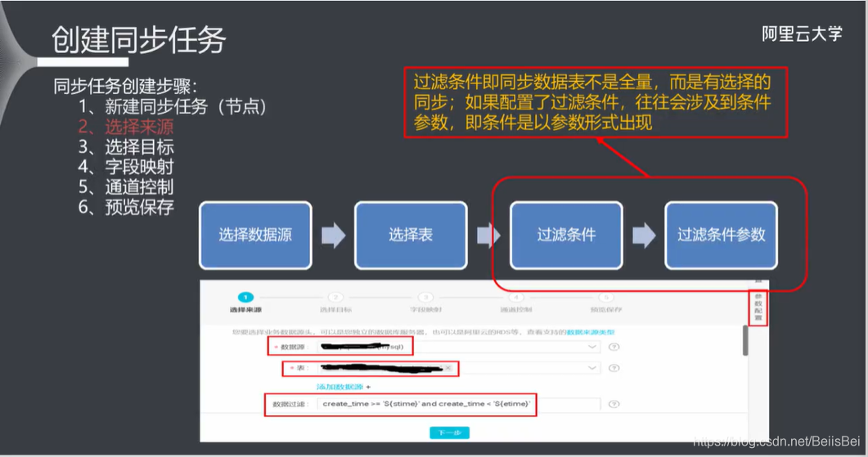Image resolution: width=868 pixels, height=457 pixels.
Task: Click the 阿里云大学 text
Action: (802, 34)
